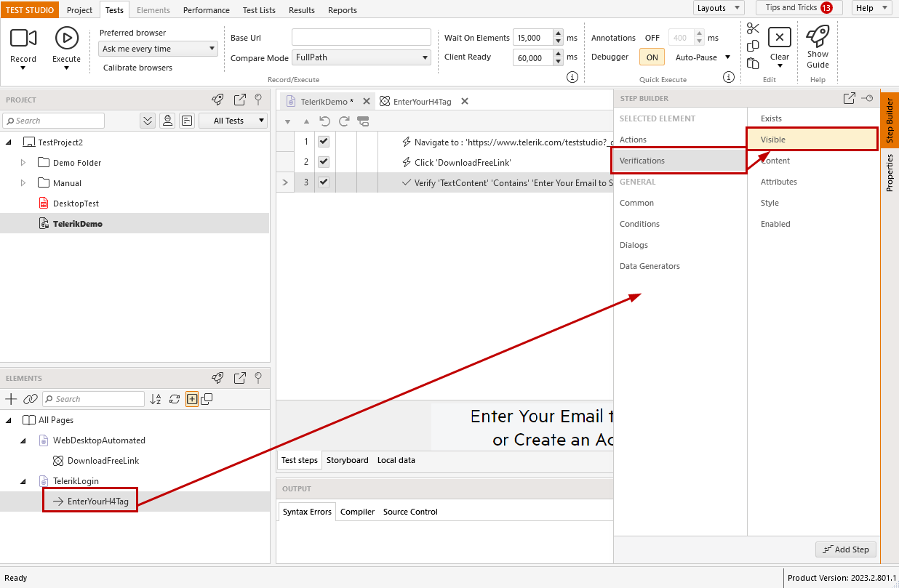Pop out the Step Builder panel

(849, 98)
